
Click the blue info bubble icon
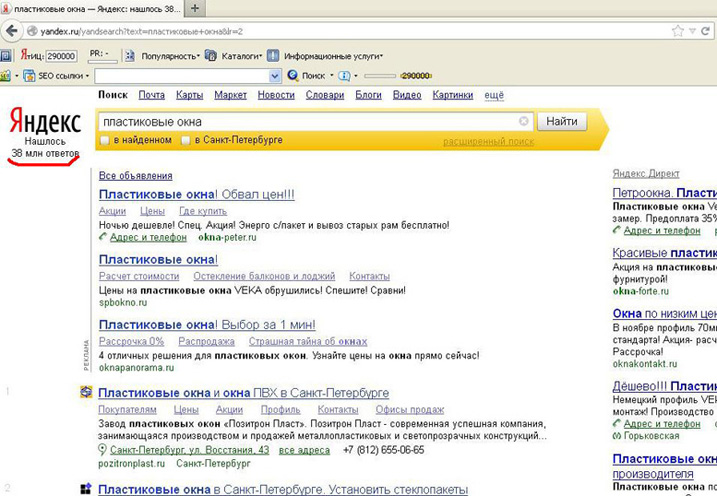click(344, 75)
